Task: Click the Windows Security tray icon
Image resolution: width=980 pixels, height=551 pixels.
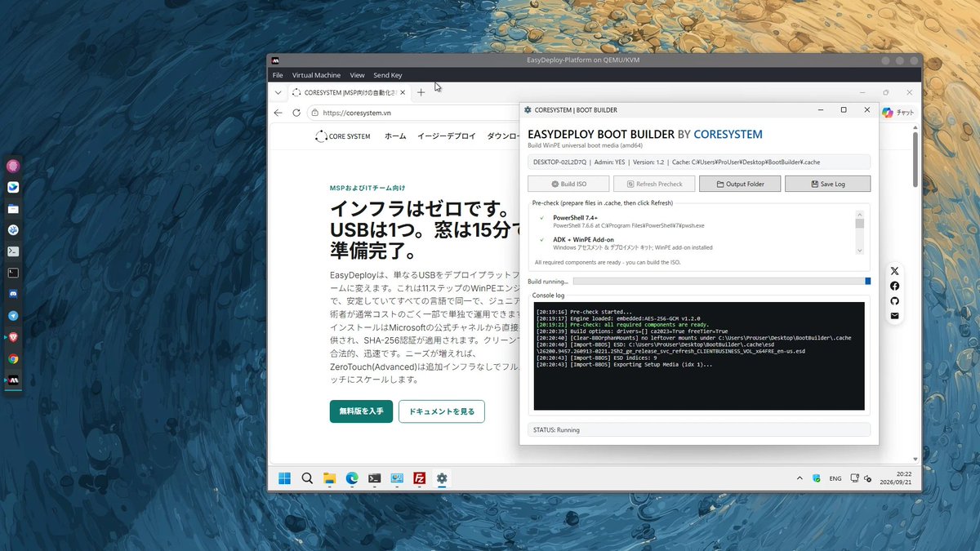Action: tap(816, 478)
